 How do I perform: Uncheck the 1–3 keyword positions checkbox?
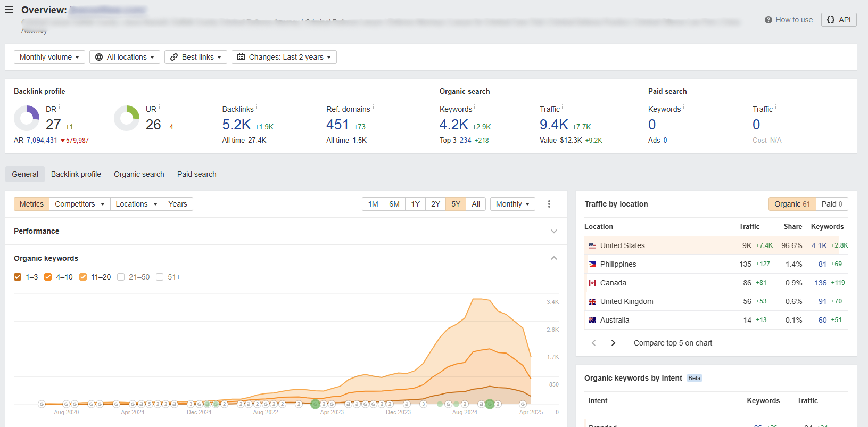18,277
